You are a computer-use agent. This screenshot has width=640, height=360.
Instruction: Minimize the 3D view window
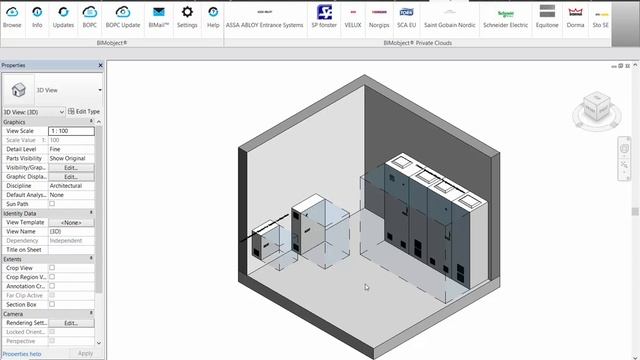613,66
